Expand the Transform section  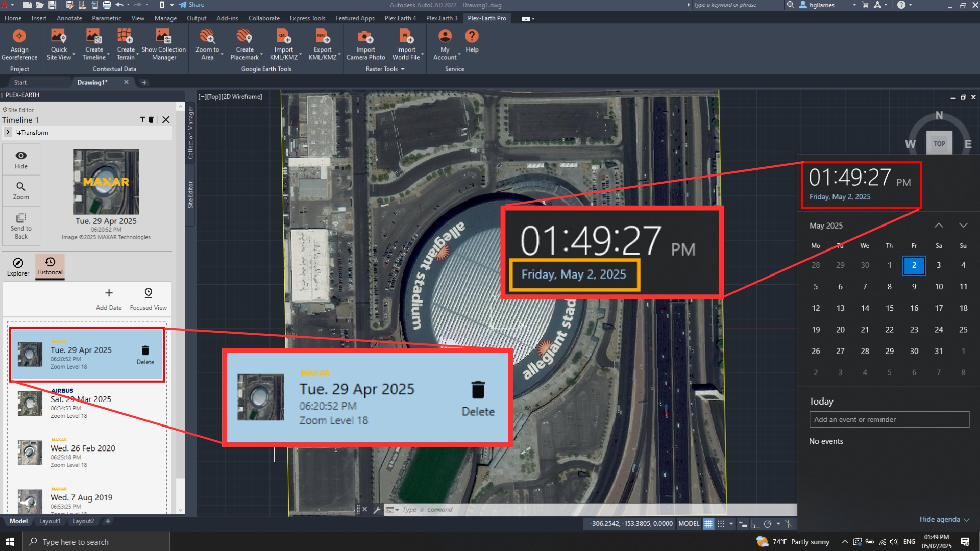pyautogui.click(x=8, y=132)
